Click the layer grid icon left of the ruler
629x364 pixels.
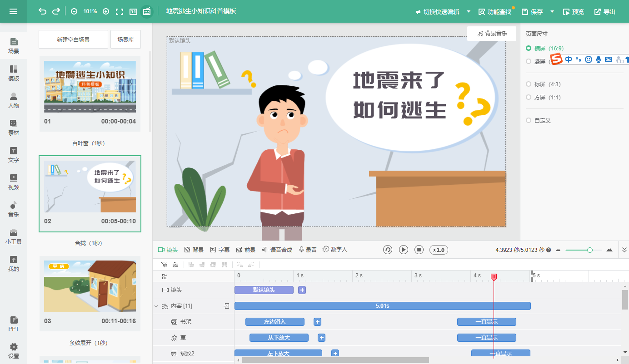click(x=165, y=276)
